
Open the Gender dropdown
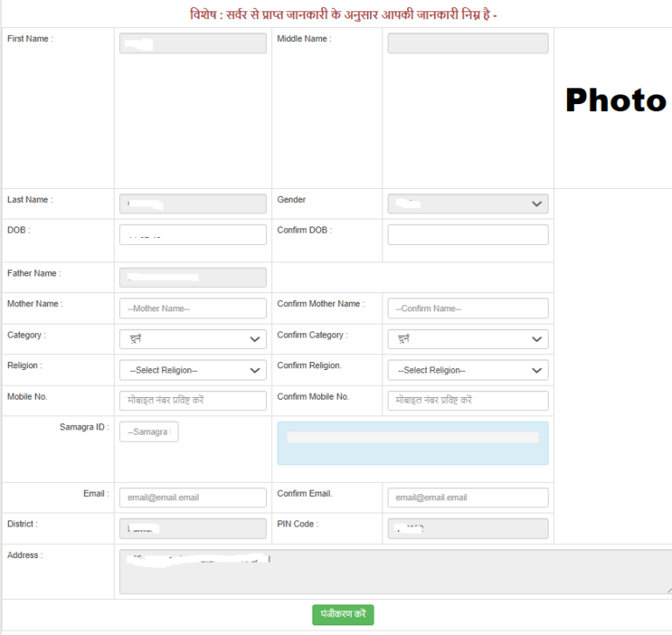[x=467, y=204]
